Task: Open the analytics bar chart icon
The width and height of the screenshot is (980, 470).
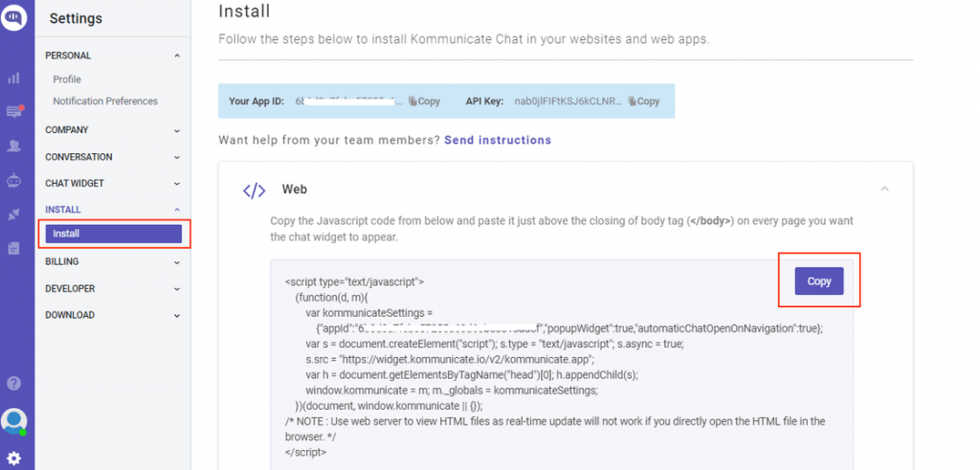Action: tap(13, 78)
